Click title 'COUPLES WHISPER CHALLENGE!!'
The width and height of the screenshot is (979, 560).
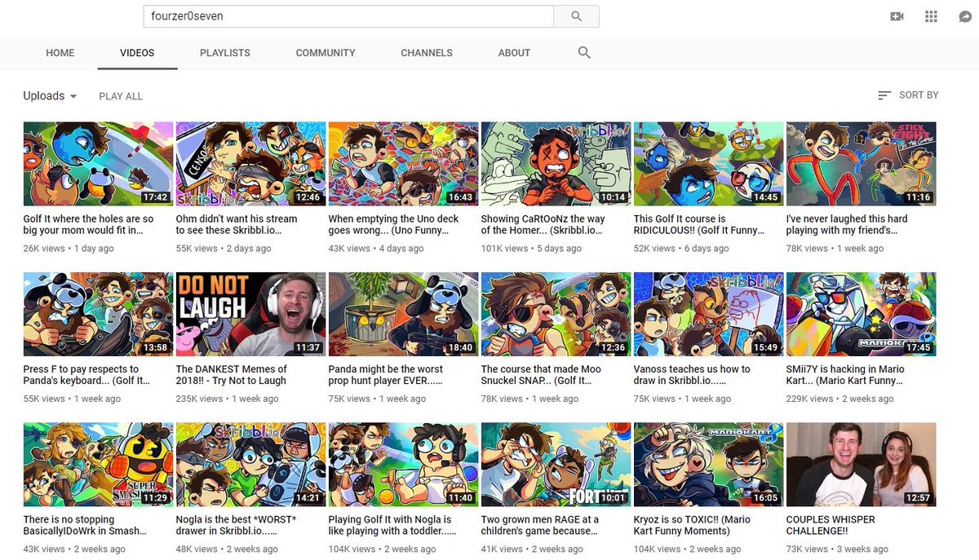(831, 525)
